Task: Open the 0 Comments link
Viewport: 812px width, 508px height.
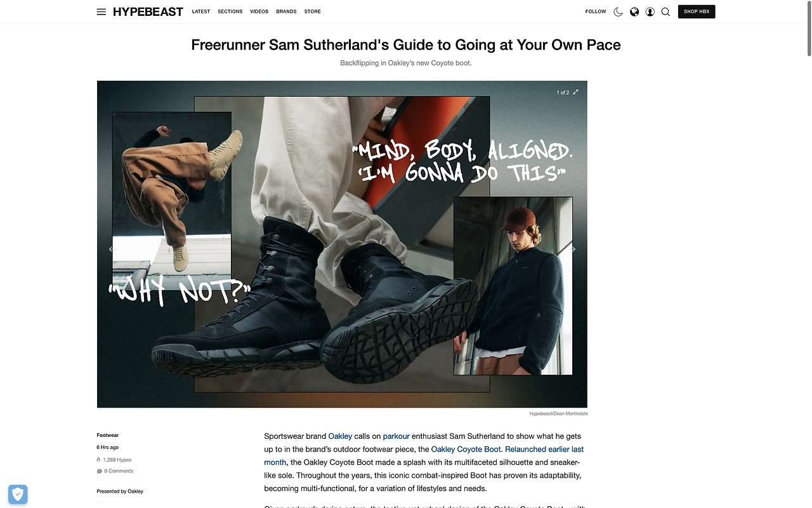Action: pos(115,471)
